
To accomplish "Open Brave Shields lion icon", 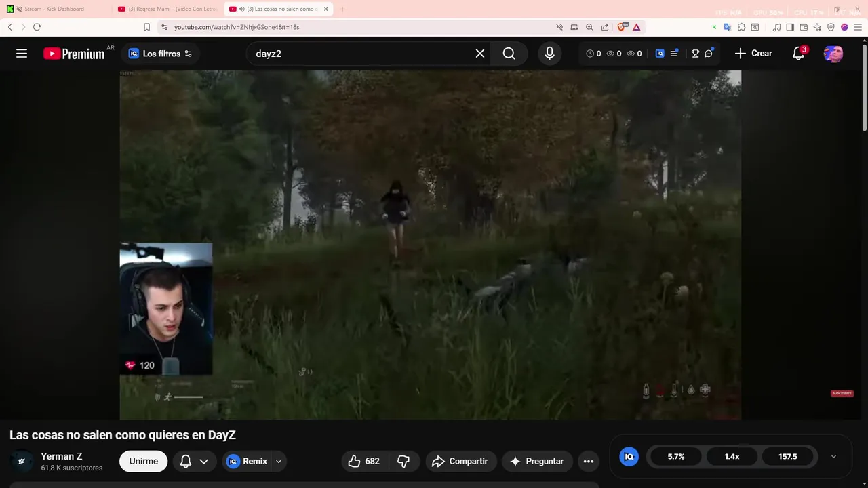I will click(622, 27).
